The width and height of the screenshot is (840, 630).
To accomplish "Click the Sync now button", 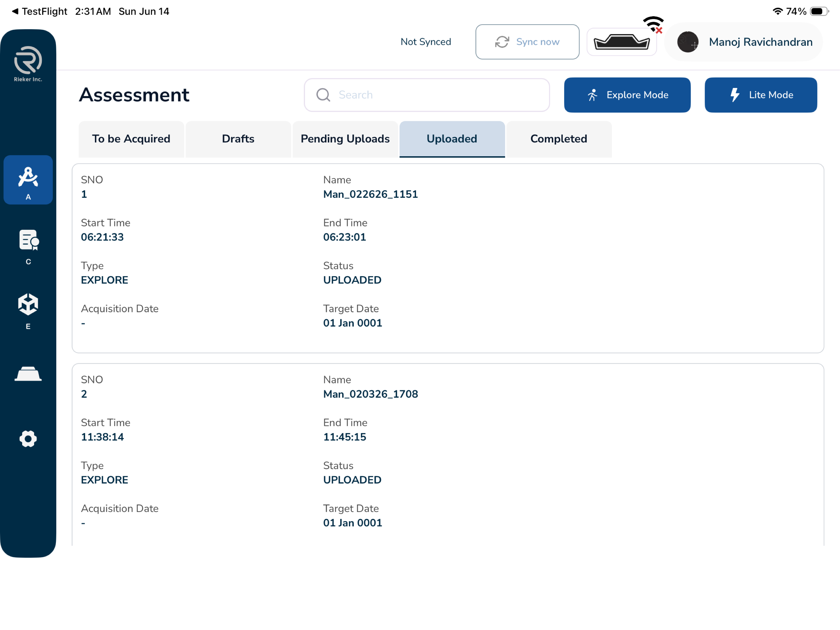I will (x=527, y=42).
